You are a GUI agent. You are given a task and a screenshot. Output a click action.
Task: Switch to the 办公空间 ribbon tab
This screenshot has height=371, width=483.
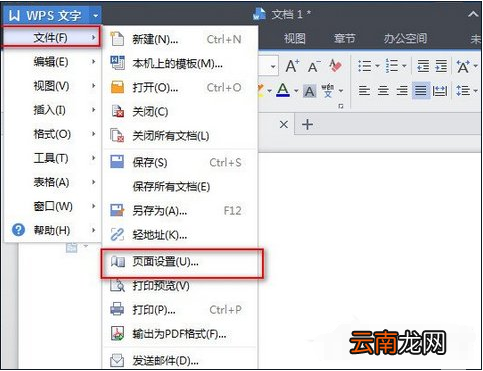click(405, 39)
